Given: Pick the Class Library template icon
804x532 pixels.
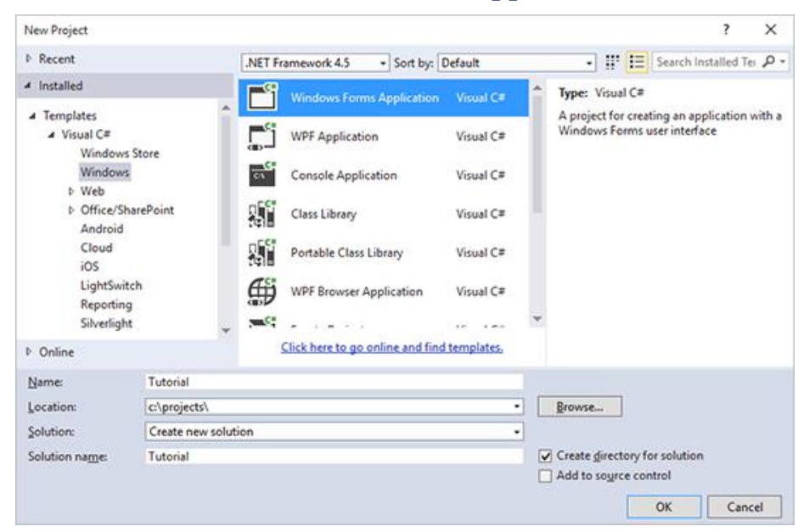Looking at the screenshot, I should click(x=261, y=215).
